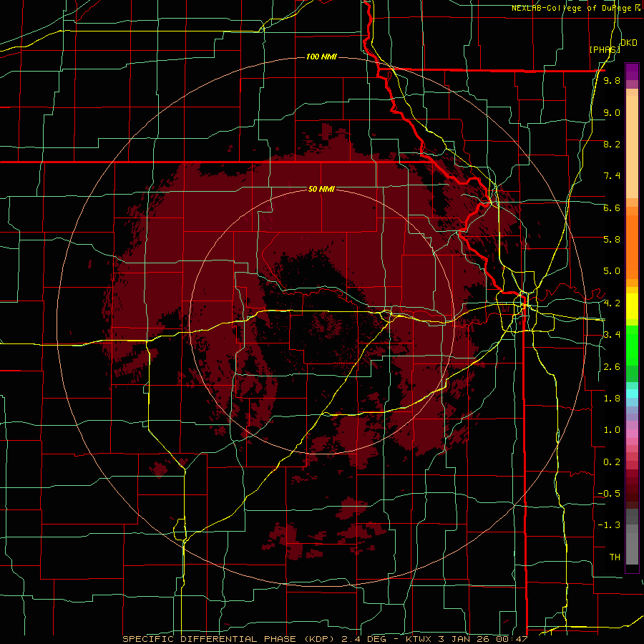Pick the bright green segment of the color bar
The width and height of the screenshot is (644, 644).
coord(632,345)
